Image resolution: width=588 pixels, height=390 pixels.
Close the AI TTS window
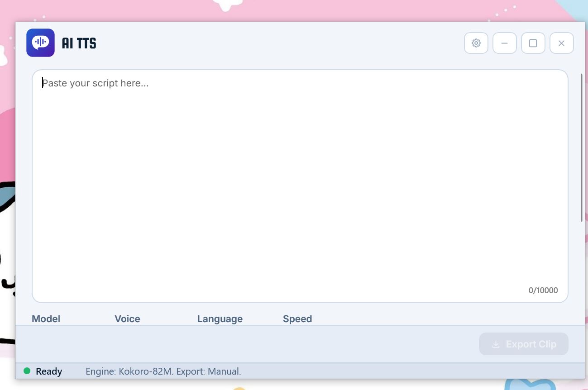(x=561, y=43)
